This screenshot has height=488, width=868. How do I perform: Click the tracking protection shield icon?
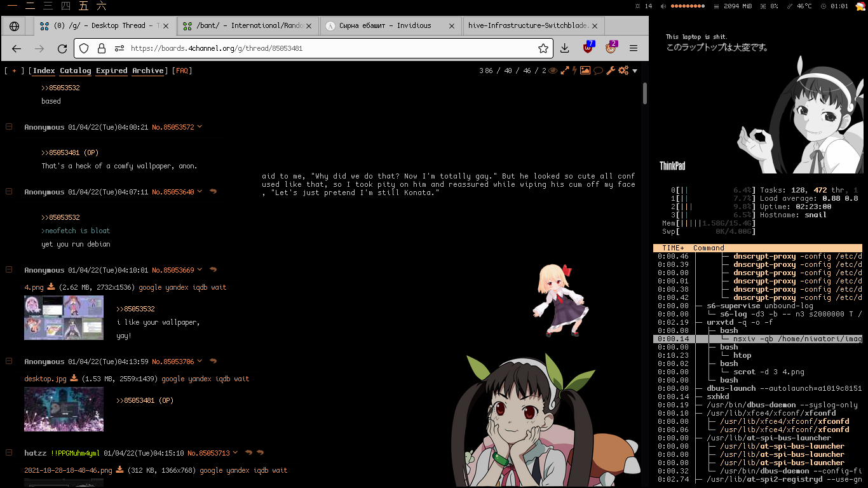click(x=85, y=48)
